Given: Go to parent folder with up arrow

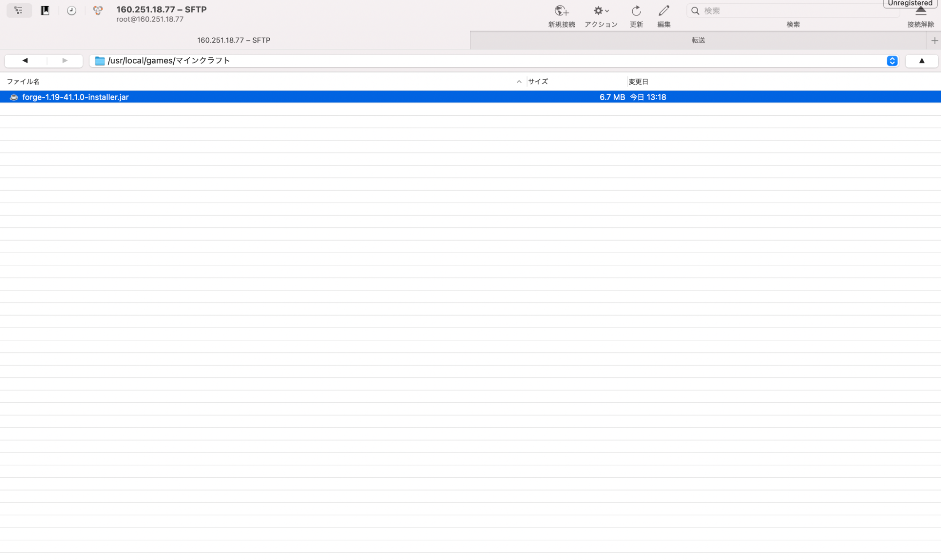Looking at the screenshot, I should point(922,61).
